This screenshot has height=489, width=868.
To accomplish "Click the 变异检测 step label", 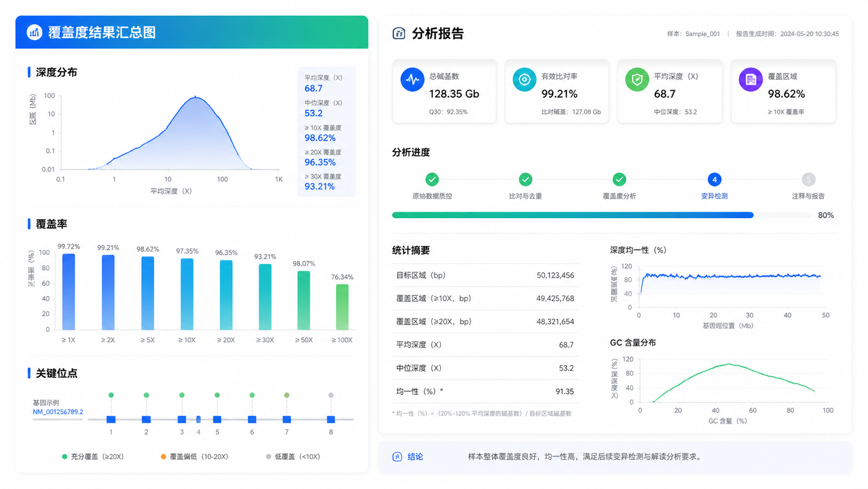I will pos(714,196).
